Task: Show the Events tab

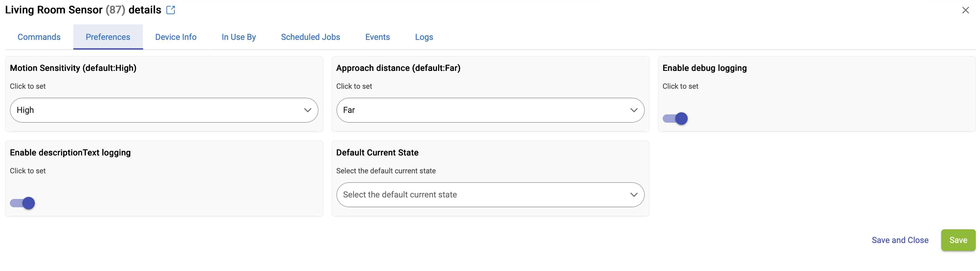Action: pos(377,37)
